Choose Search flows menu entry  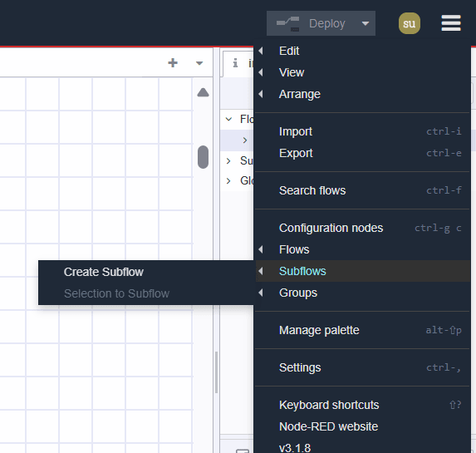[x=362, y=190]
